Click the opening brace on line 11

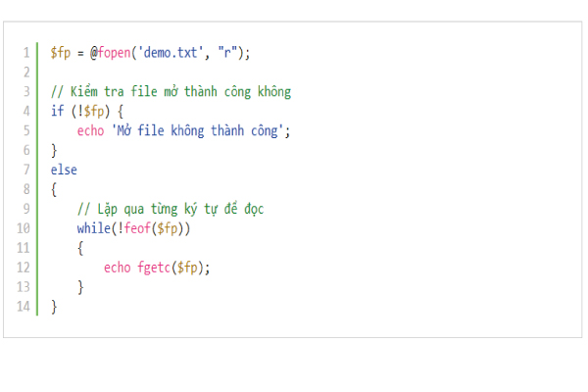(80, 248)
